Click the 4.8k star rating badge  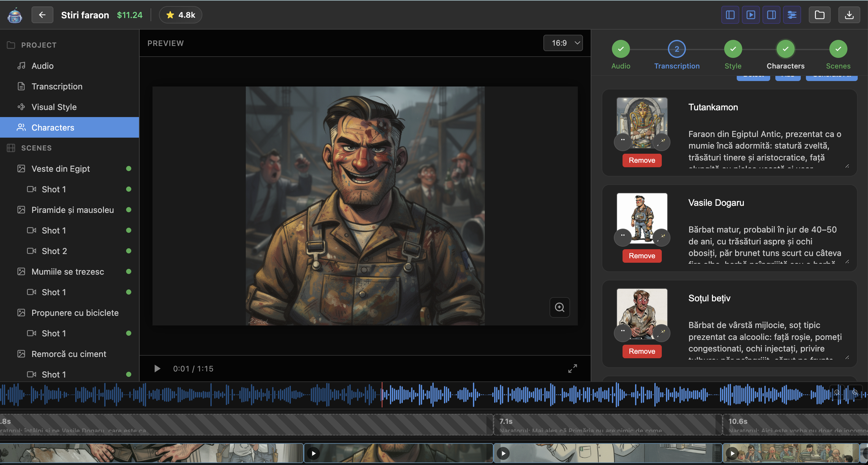coord(180,15)
